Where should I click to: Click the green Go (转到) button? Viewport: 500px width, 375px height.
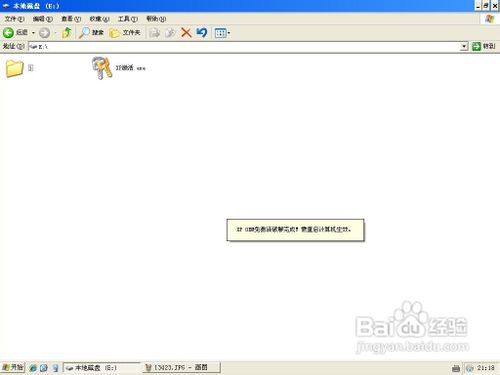click(484, 47)
